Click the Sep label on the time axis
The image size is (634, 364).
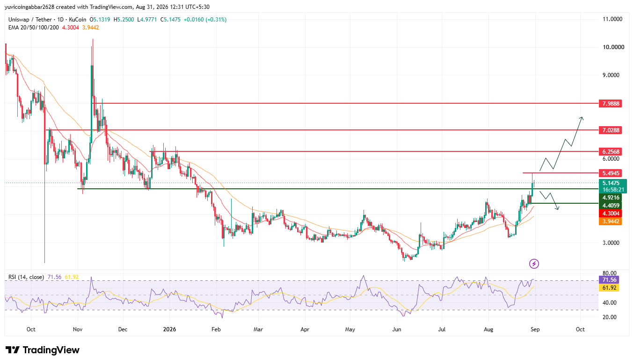coord(535,329)
